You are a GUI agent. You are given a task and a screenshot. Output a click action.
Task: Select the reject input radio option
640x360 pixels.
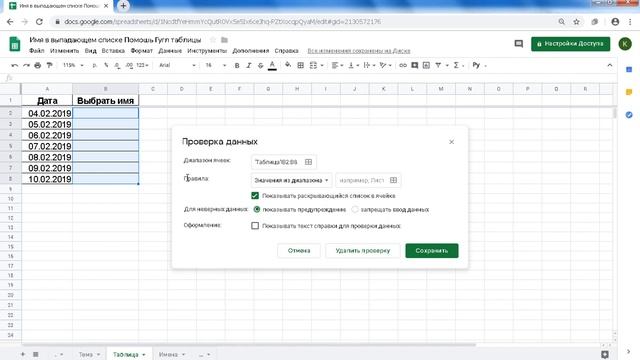355,209
